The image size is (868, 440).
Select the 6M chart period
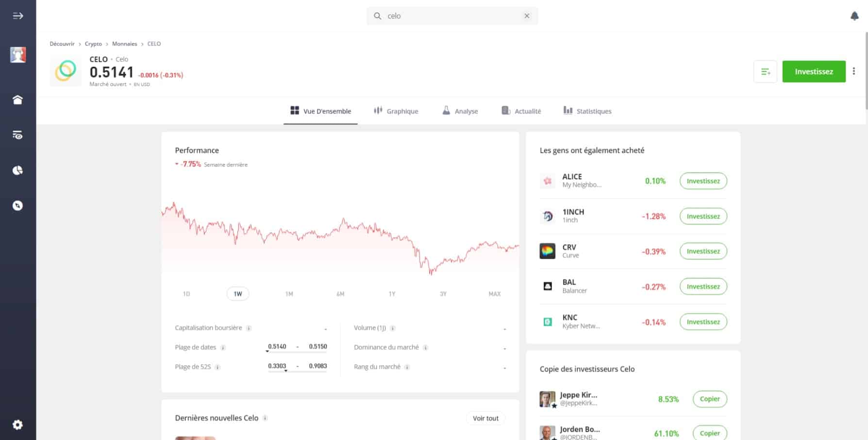tap(340, 294)
